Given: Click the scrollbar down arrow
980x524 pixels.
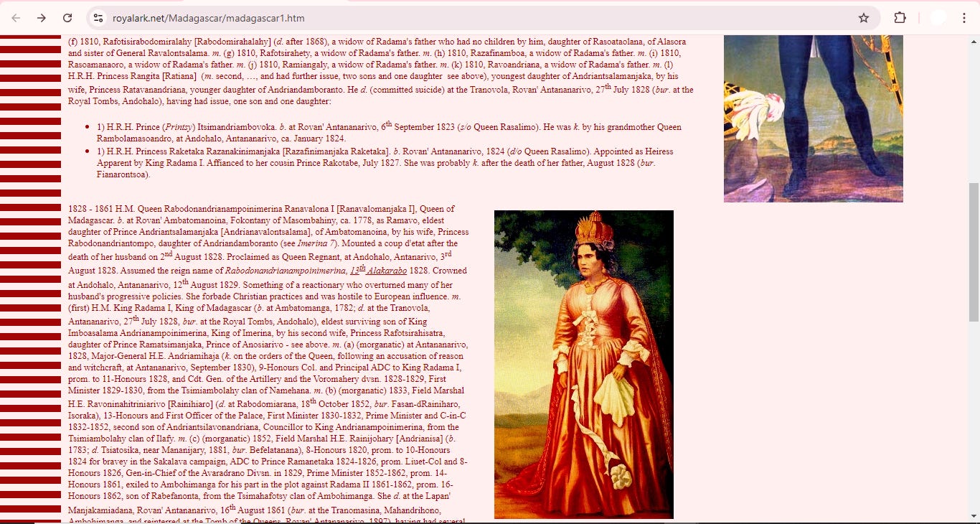Looking at the screenshot, I should pyautogui.click(x=974, y=518).
